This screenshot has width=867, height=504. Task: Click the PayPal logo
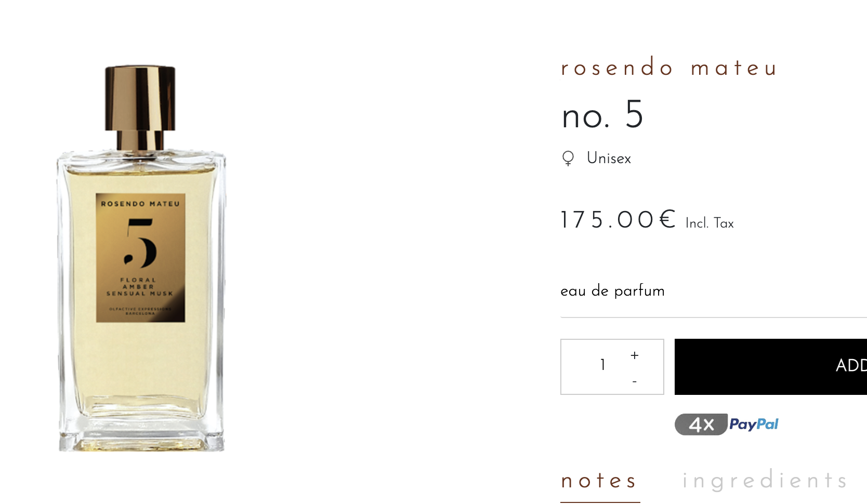tap(754, 425)
